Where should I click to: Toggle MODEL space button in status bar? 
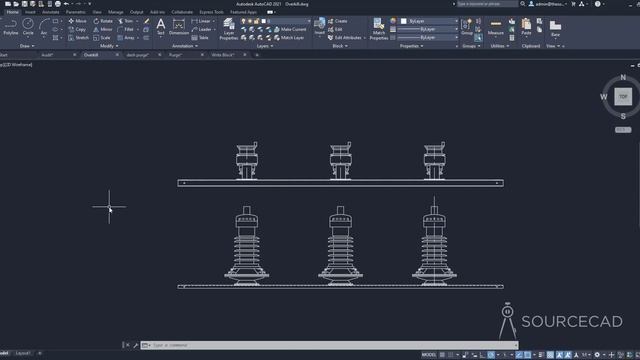point(429,355)
